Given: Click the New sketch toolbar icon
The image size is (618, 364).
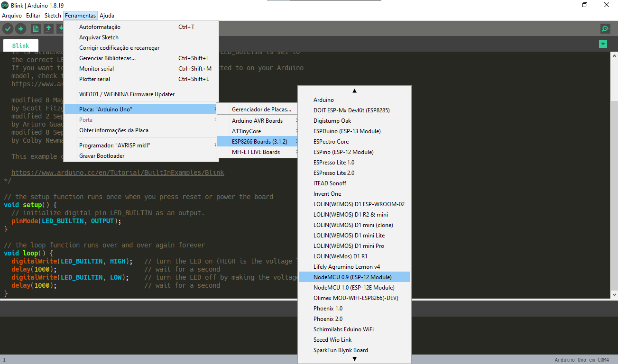Looking at the screenshot, I should [36, 29].
